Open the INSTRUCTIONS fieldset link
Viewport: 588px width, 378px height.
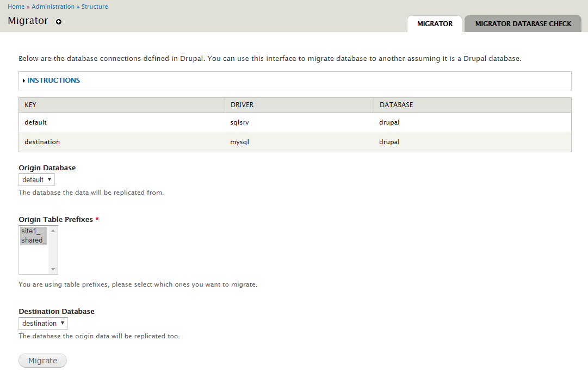54,80
